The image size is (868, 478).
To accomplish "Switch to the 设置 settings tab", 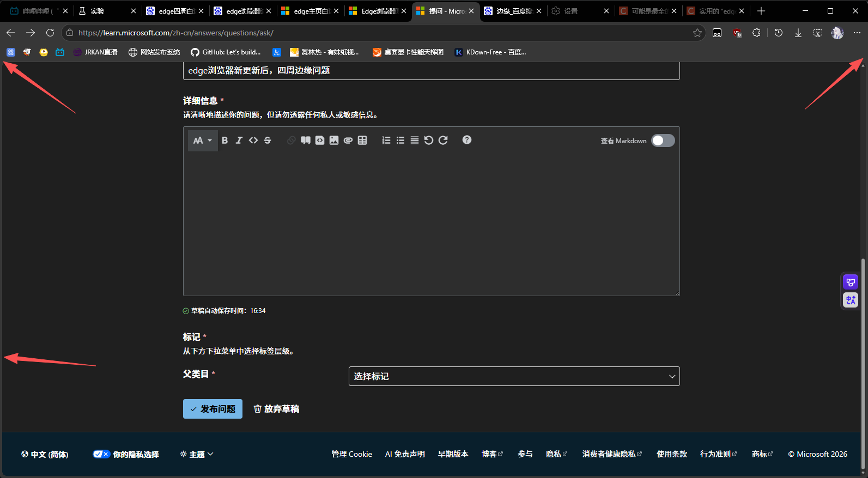I will pos(580,11).
